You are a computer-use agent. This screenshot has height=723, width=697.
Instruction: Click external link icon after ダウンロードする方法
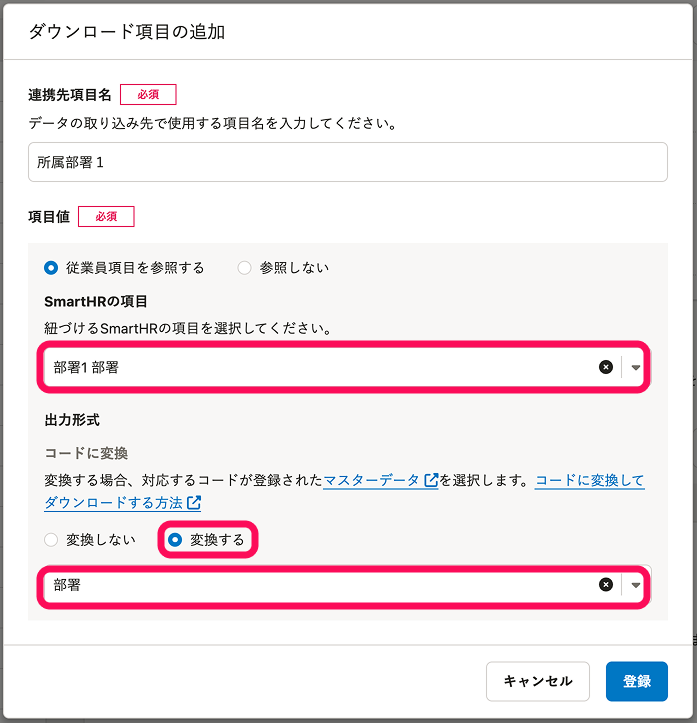pos(194,502)
